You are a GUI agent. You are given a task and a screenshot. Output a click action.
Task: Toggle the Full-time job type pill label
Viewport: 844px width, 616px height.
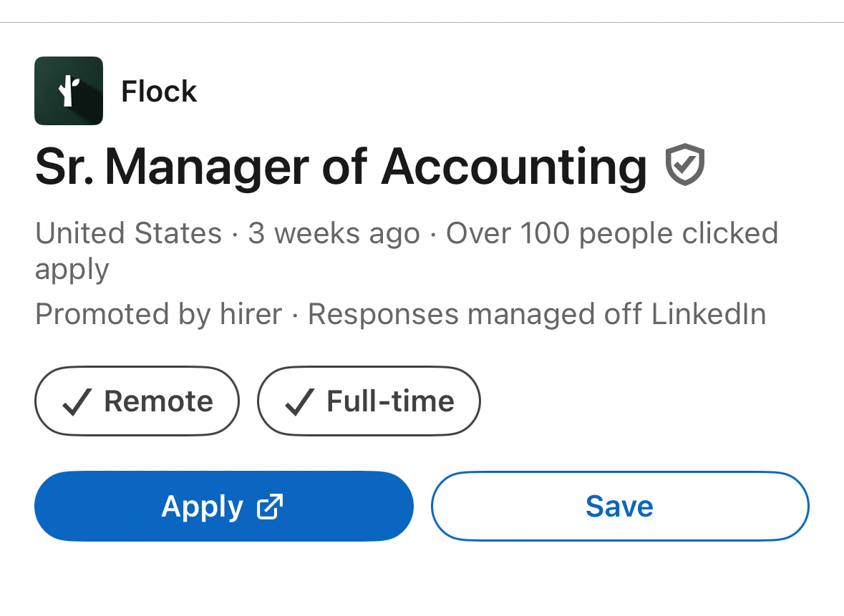[x=390, y=401]
